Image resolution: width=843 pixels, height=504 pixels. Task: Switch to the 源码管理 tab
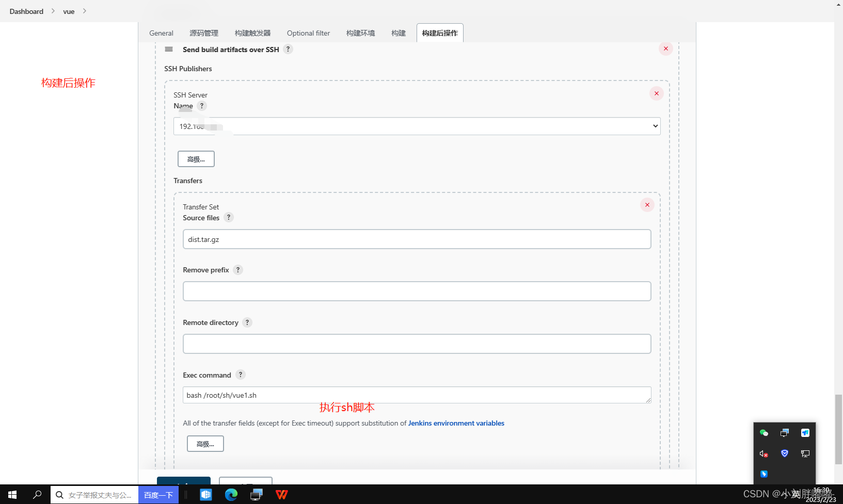tap(203, 32)
